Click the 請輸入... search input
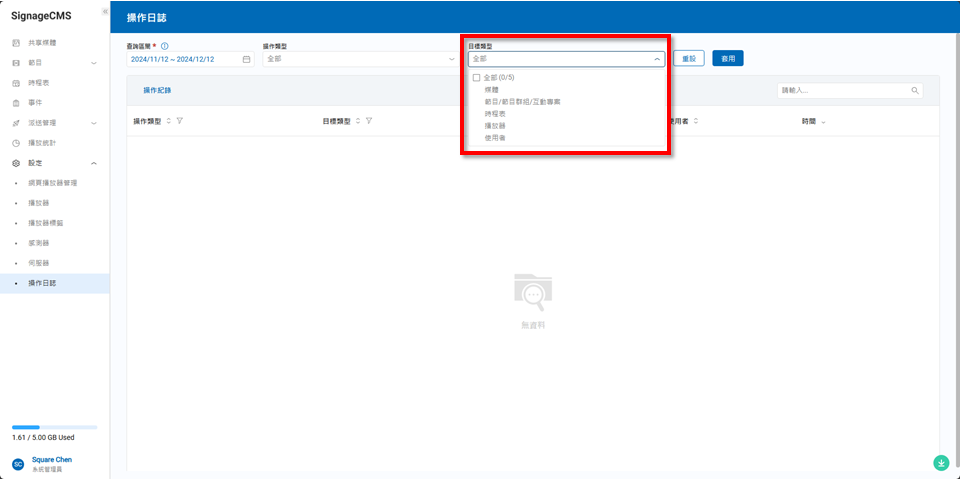 tap(850, 91)
